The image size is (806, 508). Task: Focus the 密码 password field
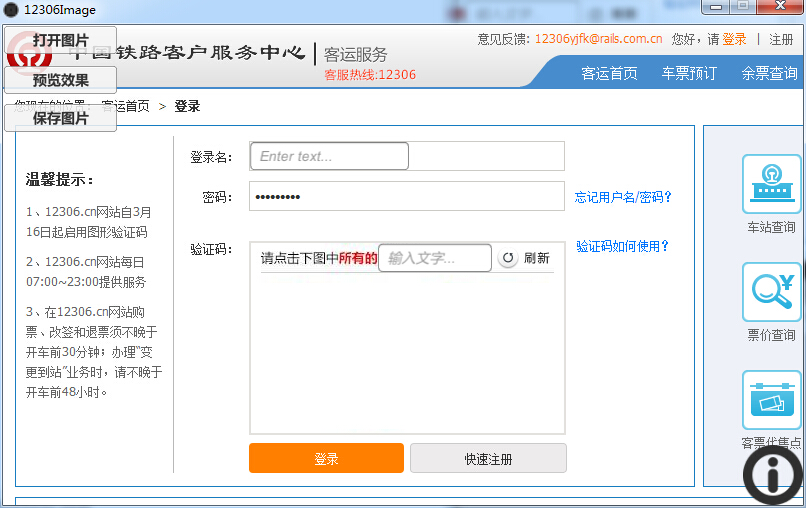407,196
